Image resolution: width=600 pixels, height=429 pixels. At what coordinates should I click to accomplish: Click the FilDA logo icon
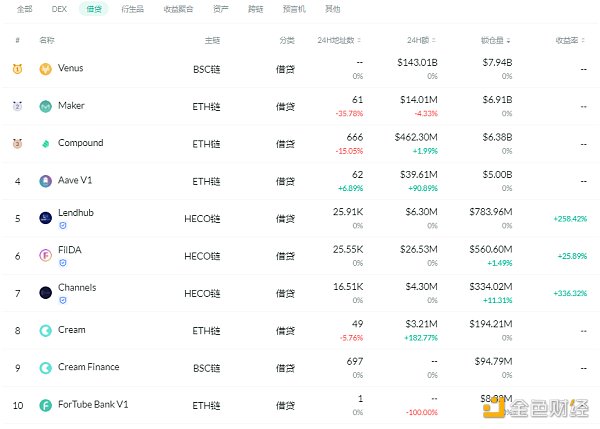point(46,255)
